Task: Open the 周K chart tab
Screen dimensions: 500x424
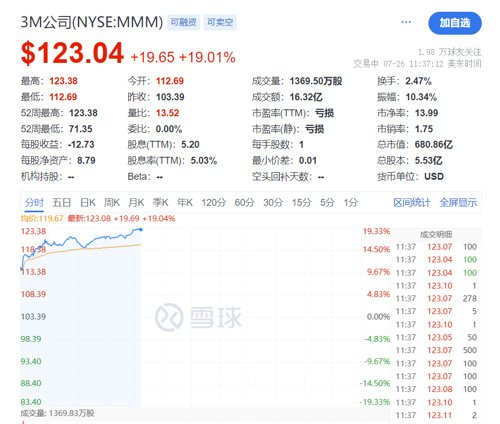Action: [112, 202]
